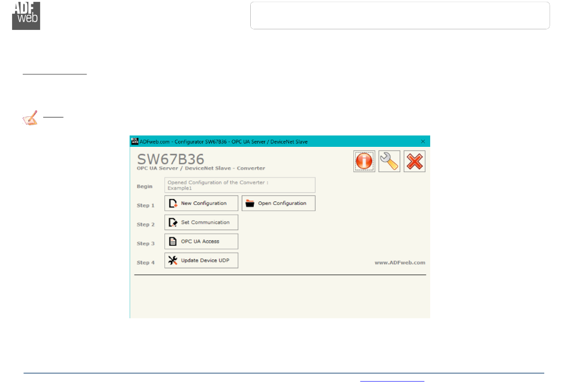Viewport: 570px width, 392px height.
Task: Click the Open Configuration button
Action: click(278, 203)
